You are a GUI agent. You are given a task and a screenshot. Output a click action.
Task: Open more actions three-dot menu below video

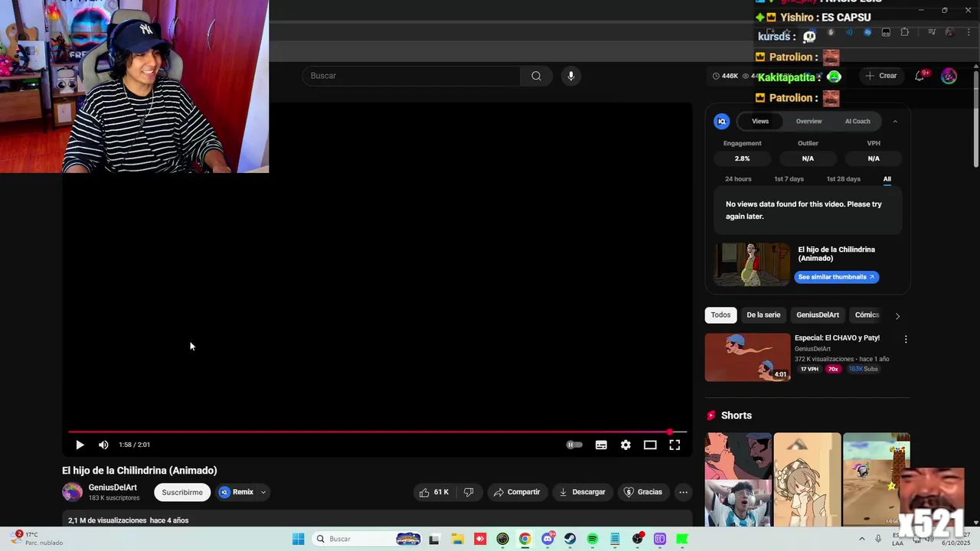[x=684, y=492]
